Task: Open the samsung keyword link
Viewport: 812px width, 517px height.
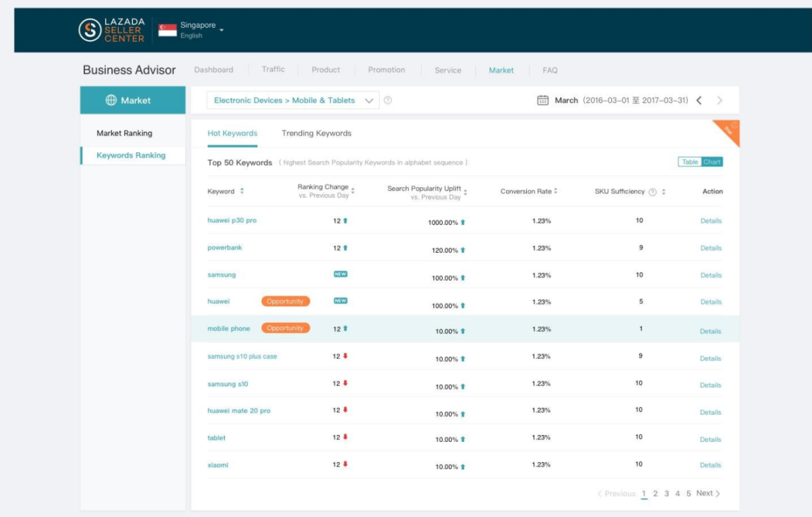Action: (222, 275)
